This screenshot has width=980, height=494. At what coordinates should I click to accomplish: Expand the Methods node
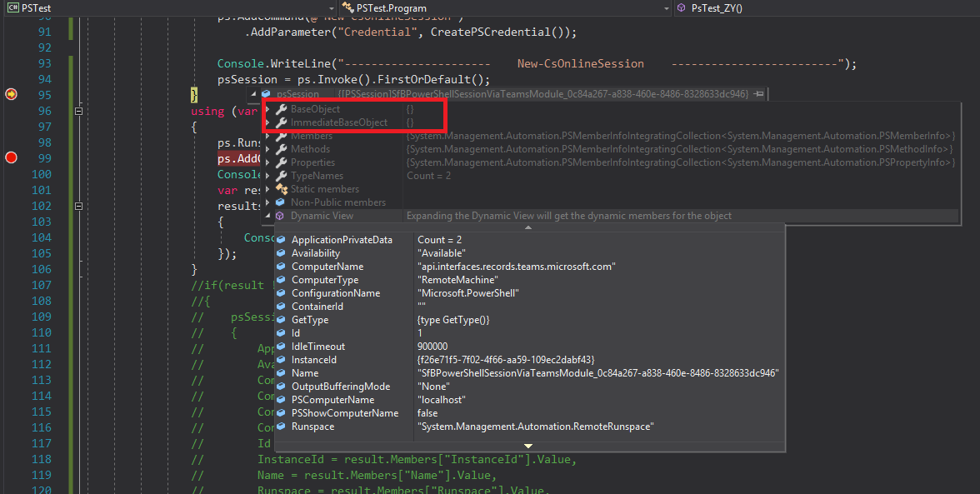[268, 149]
